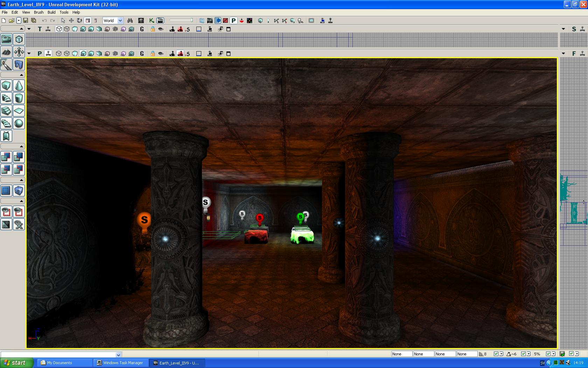Select the Cylinder brush builder
This screenshot has width=588, height=368.
coord(19,98)
